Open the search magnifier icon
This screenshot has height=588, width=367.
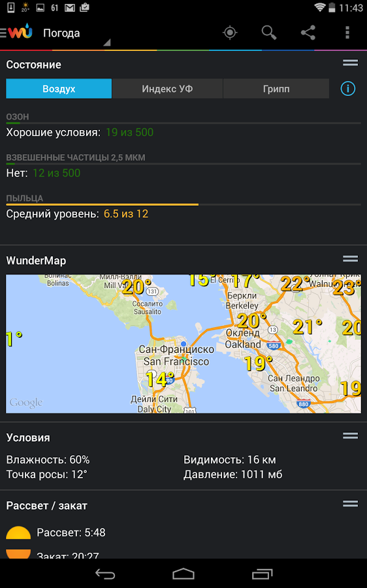tap(269, 33)
